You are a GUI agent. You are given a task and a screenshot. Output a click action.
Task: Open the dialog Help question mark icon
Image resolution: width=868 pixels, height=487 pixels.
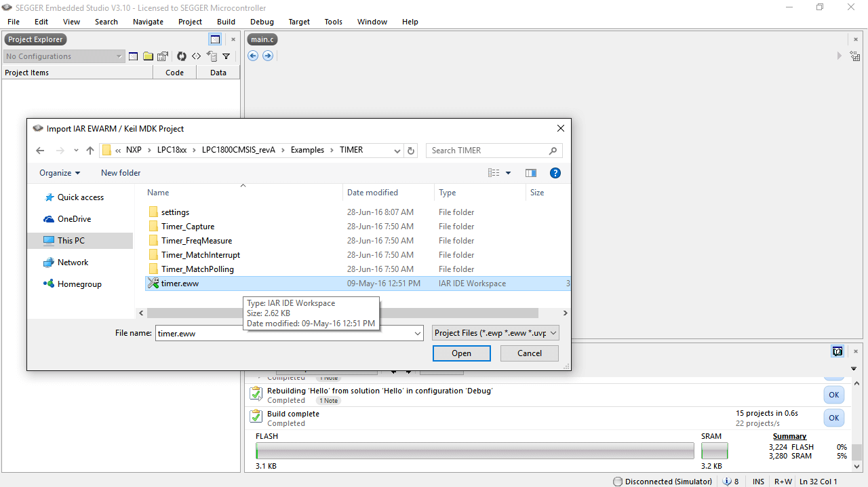[555, 173]
